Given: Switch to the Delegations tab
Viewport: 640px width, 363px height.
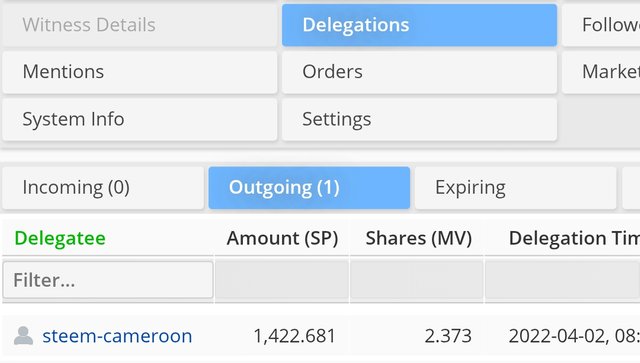Looking at the screenshot, I should coord(419,25).
